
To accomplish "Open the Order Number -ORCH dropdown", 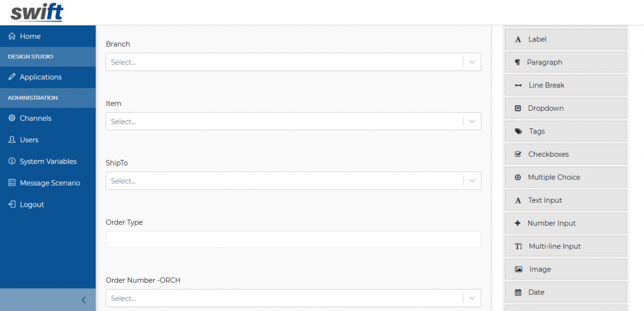I will coord(293,298).
